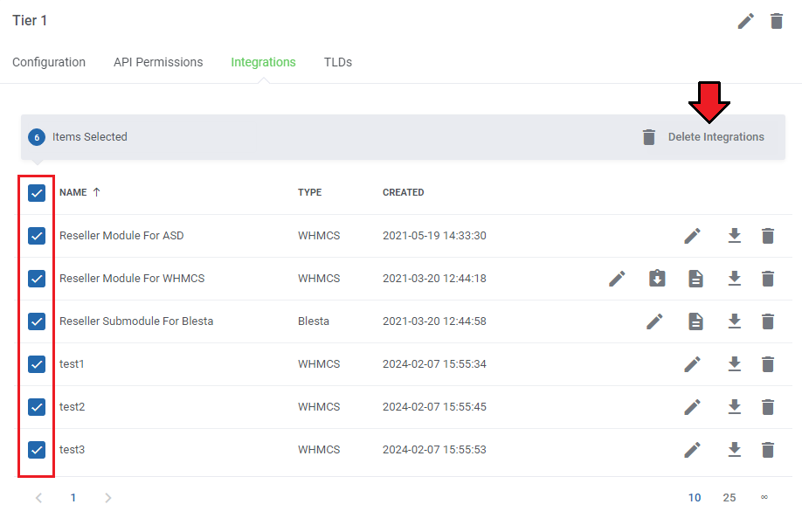Delete Reseller Submodule For Blesta row
This screenshot has width=802, height=532.
(768, 321)
